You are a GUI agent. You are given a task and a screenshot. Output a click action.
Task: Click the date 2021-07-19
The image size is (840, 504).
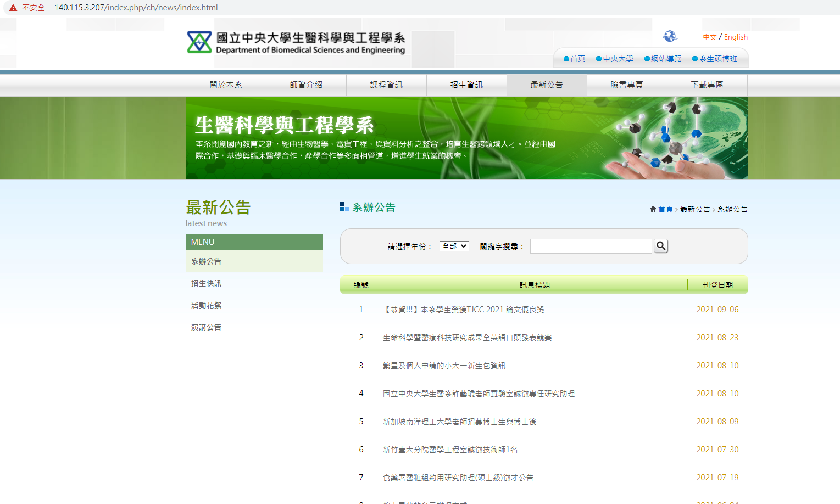point(717,478)
